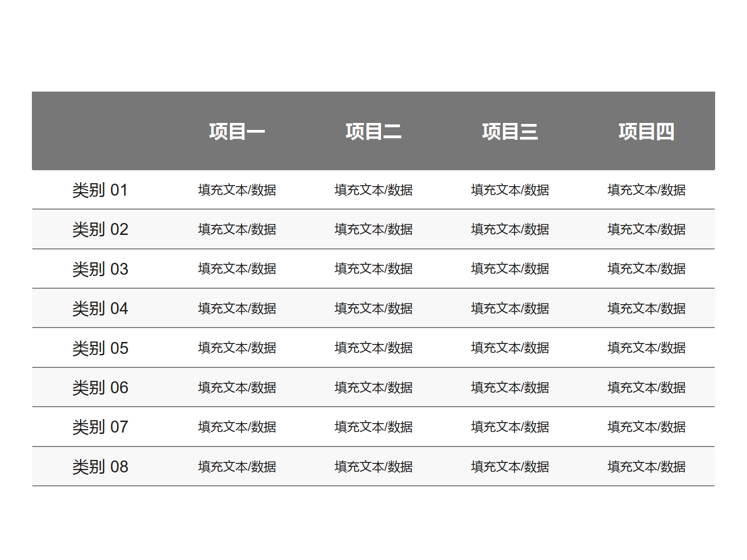Image resolution: width=747 pixels, height=560 pixels.
Task: Select 类别 03 cell under 项目三
Action: coord(510,268)
